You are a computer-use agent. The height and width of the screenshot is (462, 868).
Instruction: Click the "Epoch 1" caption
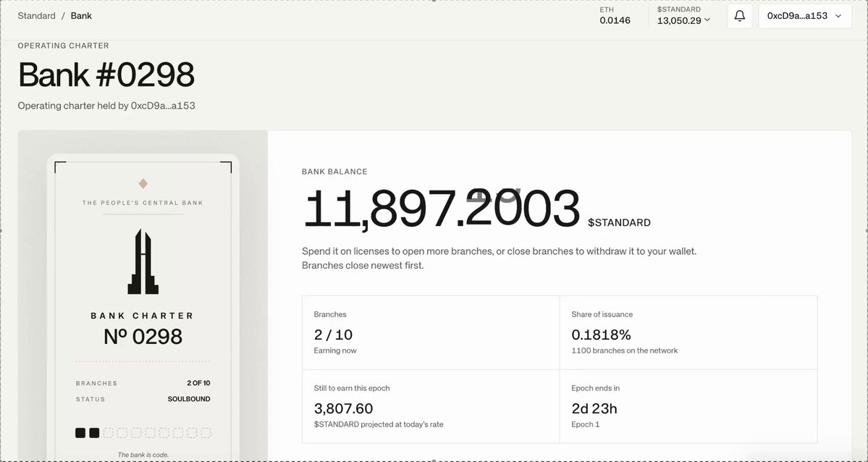pyautogui.click(x=586, y=425)
